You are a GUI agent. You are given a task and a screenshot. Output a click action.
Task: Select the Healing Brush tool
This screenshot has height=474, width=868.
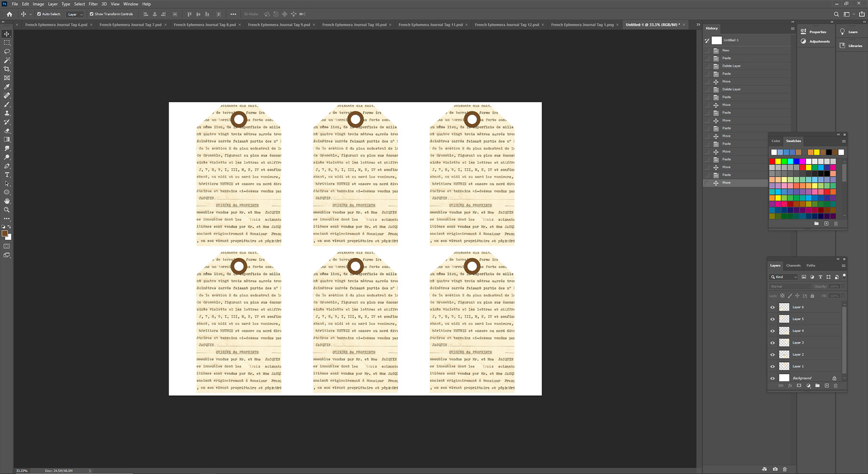(7, 95)
